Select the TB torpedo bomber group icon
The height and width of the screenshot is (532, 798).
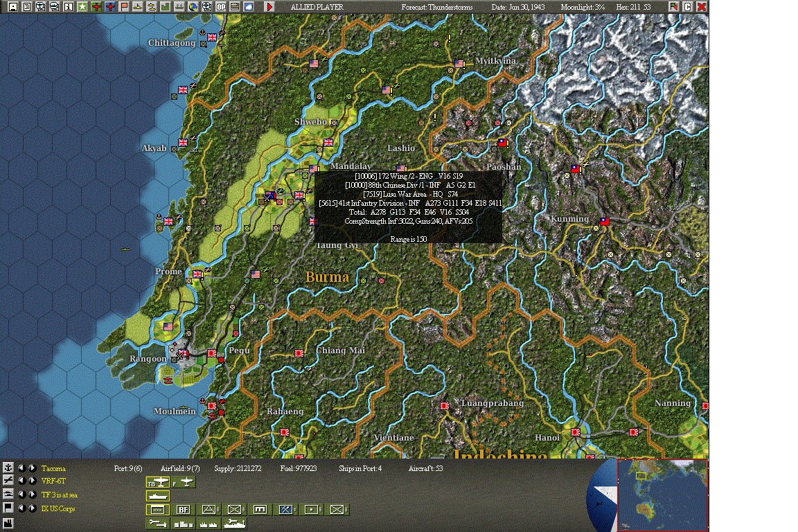(158, 482)
